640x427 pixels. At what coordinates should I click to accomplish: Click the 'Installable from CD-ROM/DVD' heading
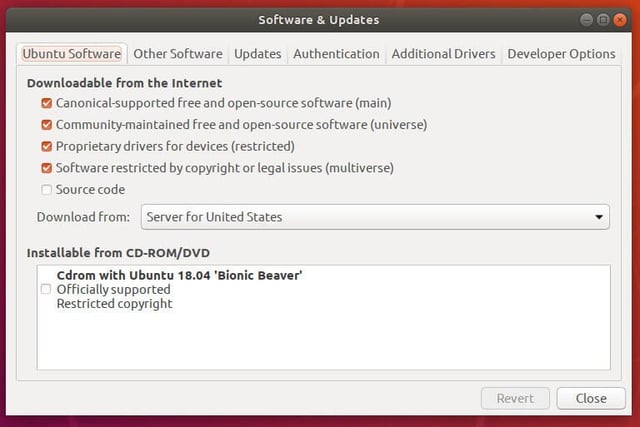(x=118, y=253)
